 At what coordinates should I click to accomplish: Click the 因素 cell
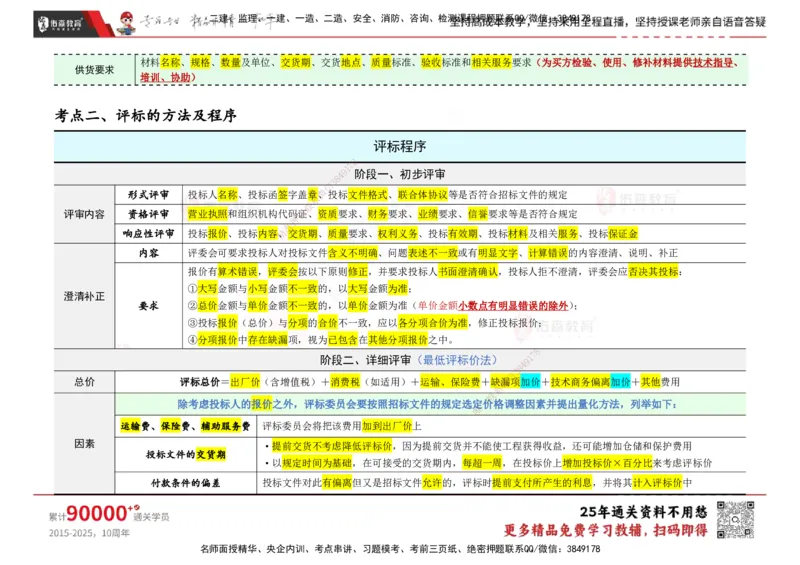84,444
